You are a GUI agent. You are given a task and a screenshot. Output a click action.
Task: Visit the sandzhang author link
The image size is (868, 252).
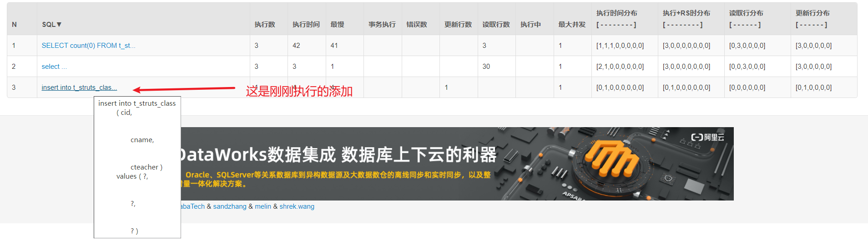pos(230,206)
